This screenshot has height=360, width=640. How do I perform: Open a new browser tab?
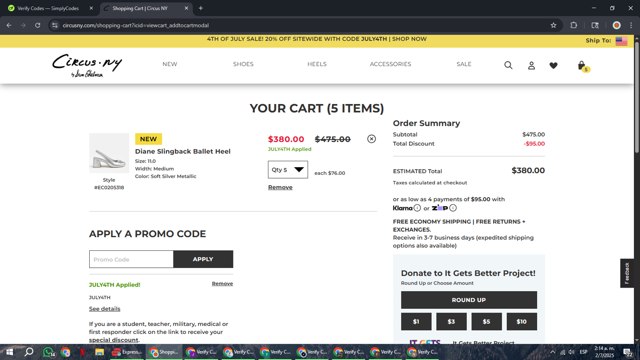point(200,8)
